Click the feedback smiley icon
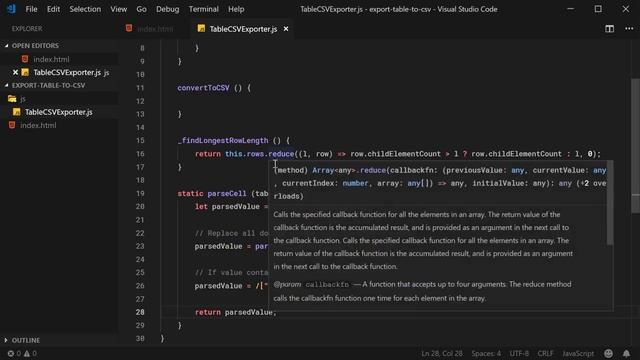Image resolution: width=640 pixels, height=360 pixels. [608, 353]
